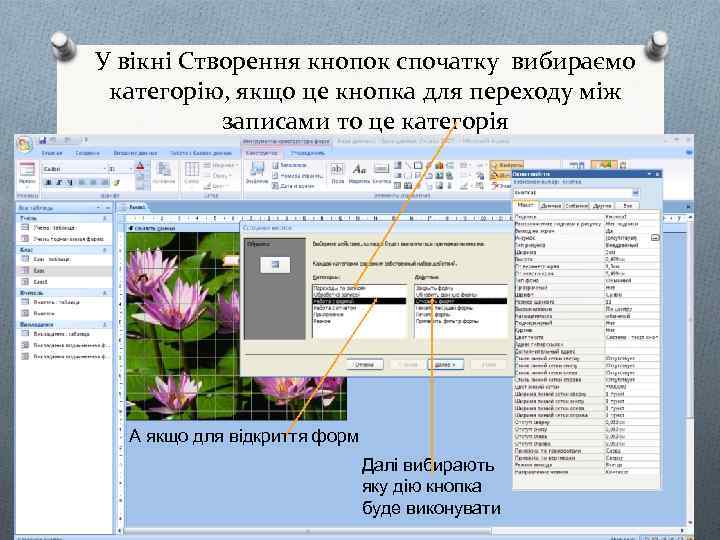Screen dimensions: 720x540
Task: Click the font color button
Action: [x=141, y=167]
